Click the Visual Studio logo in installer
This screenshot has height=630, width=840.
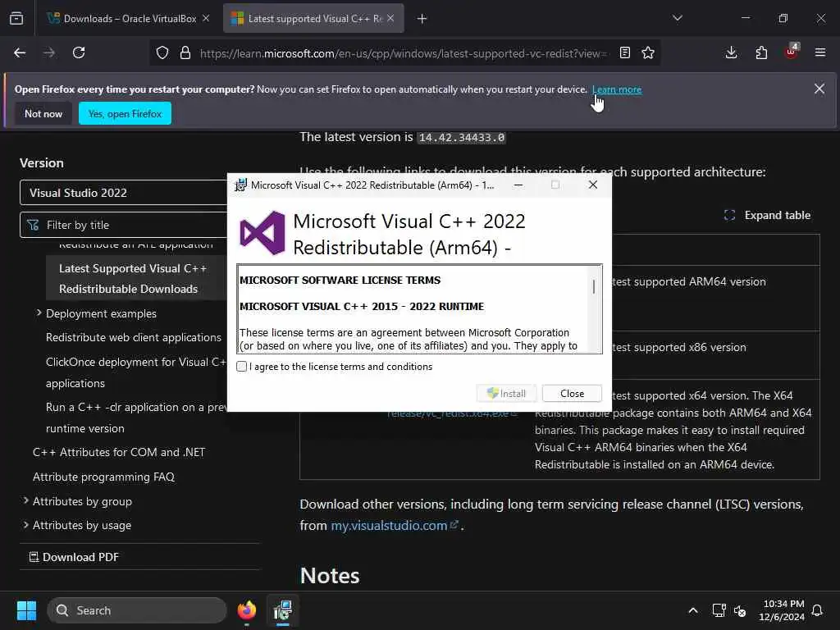(262, 233)
